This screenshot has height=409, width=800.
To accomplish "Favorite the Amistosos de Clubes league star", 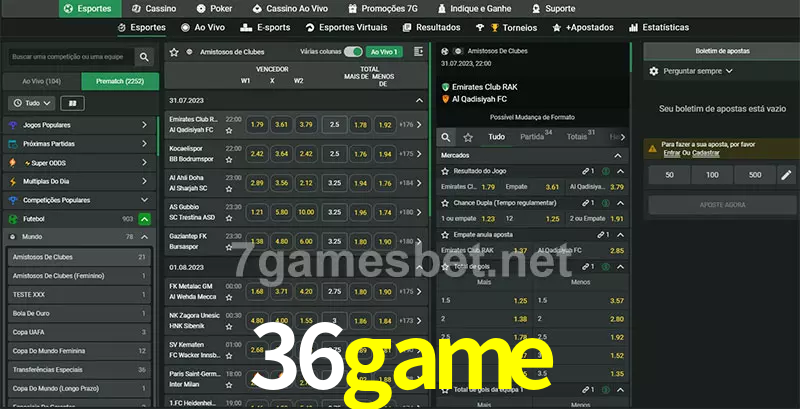I will click(174, 51).
